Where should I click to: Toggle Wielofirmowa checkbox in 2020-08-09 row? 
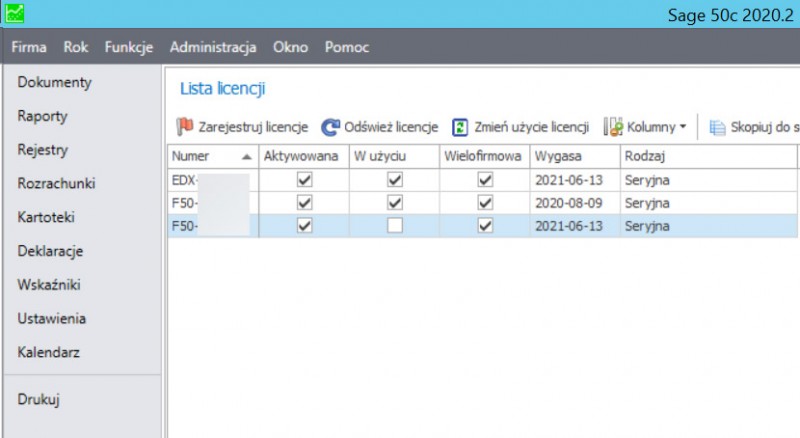click(x=485, y=203)
